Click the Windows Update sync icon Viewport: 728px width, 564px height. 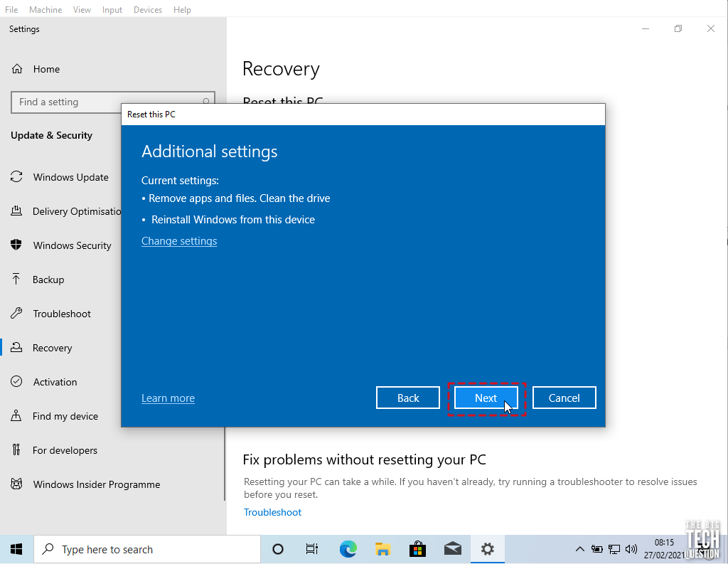pyautogui.click(x=16, y=176)
